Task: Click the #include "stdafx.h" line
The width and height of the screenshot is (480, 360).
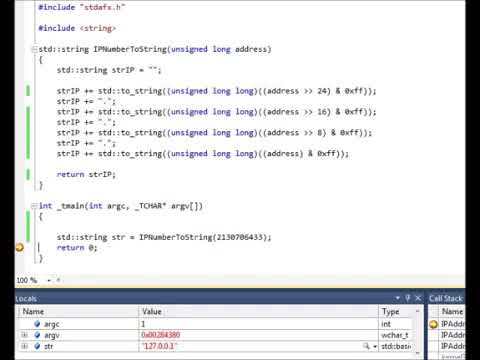Action: tap(82, 7)
